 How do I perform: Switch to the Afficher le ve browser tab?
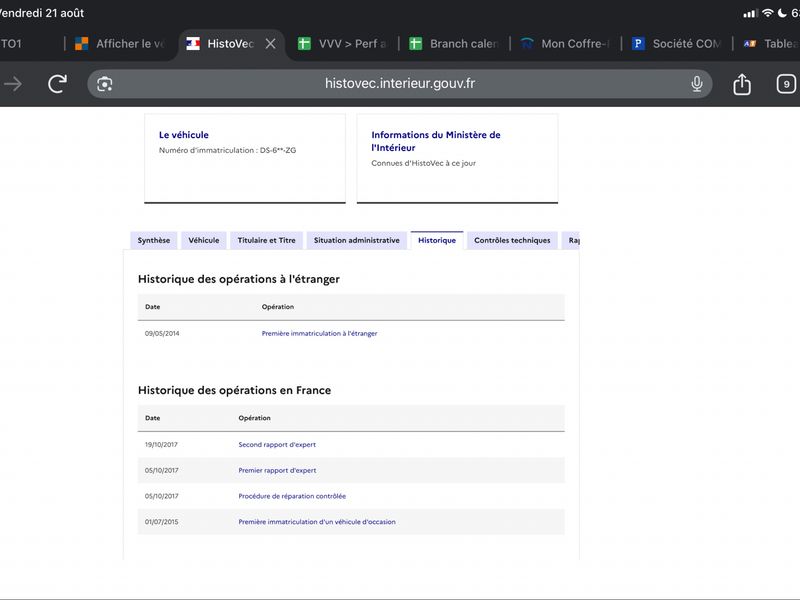120,44
